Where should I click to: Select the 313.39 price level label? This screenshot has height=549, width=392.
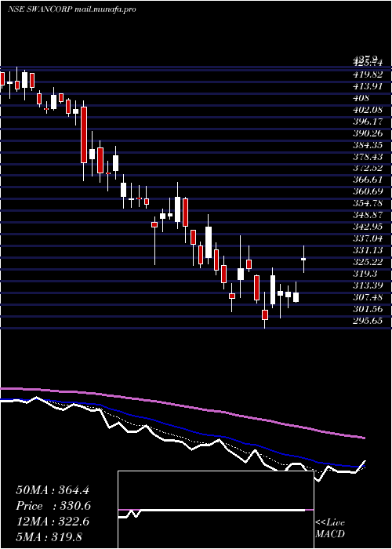point(368,285)
